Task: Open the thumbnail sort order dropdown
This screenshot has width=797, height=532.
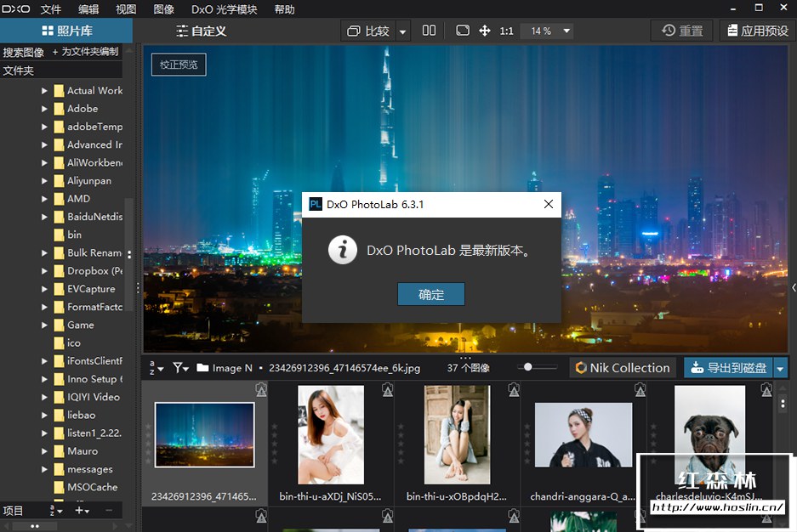Action: tap(156, 368)
